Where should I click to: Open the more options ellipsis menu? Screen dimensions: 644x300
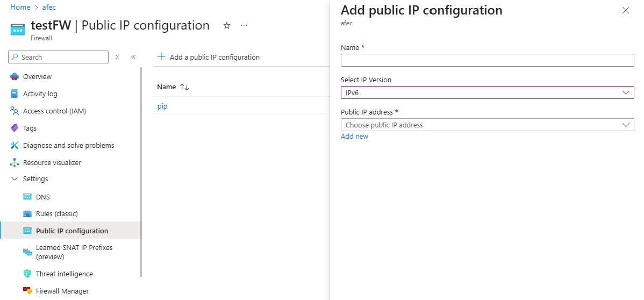point(244,25)
